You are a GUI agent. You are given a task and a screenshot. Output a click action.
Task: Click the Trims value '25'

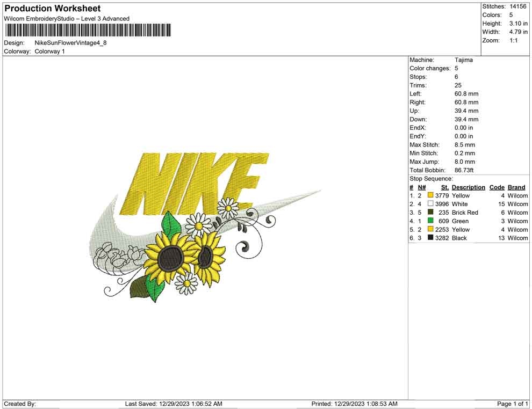pos(458,85)
